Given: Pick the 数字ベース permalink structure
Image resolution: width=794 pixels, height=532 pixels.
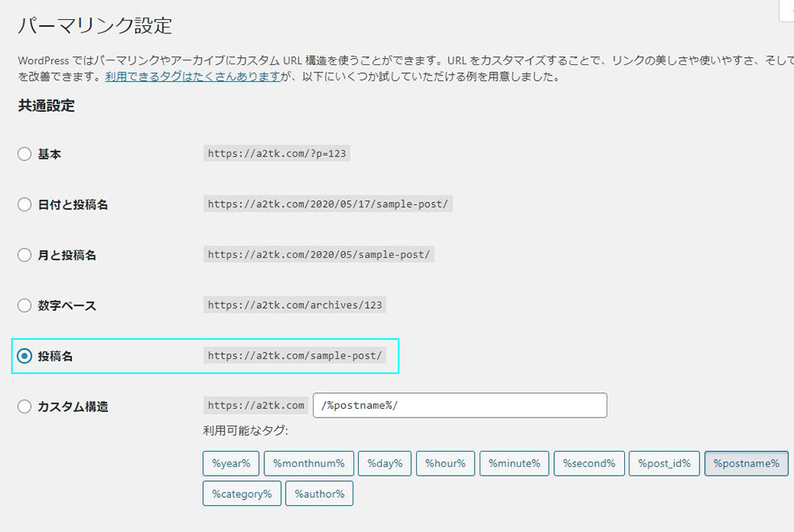Looking at the screenshot, I should (25, 305).
